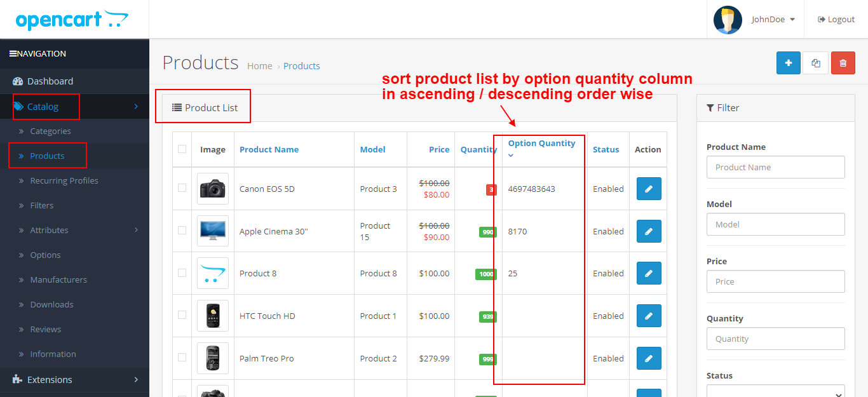The width and height of the screenshot is (868, 397).
Task: Check the row checkbox for HTC Touch HD
Action: coord(182,316)
